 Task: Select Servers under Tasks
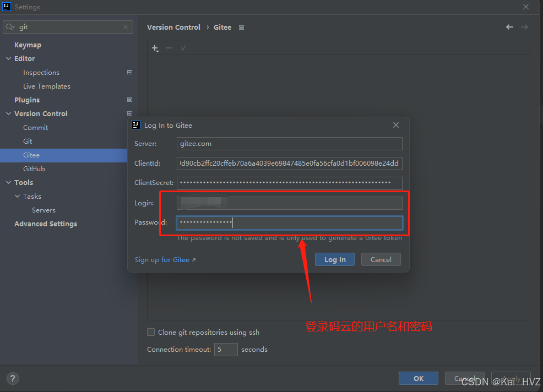pyautogui.click(x=44, y=210)
